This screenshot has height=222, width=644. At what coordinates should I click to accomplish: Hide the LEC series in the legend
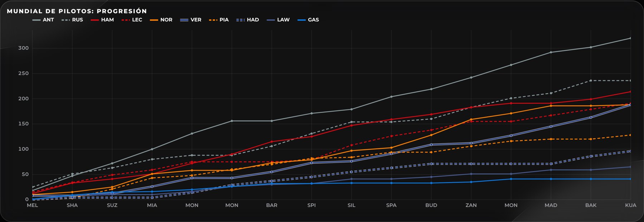pyautogui.click(x=132, y=20)
